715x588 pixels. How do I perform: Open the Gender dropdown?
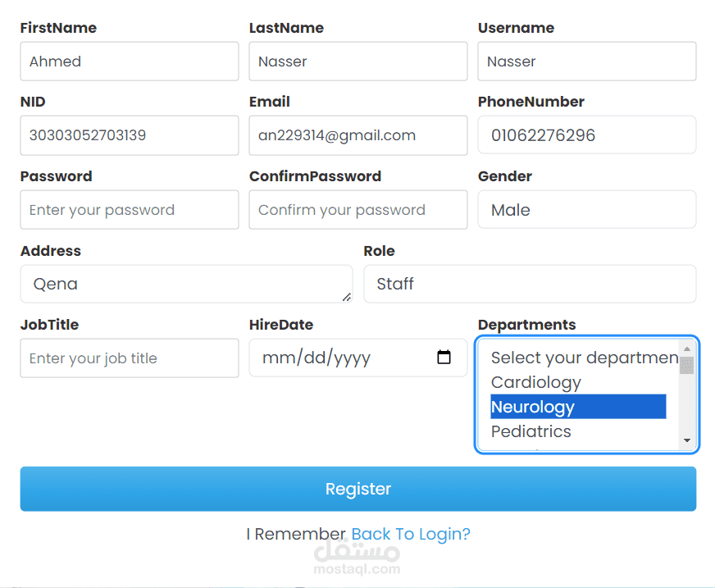[586, 210]
